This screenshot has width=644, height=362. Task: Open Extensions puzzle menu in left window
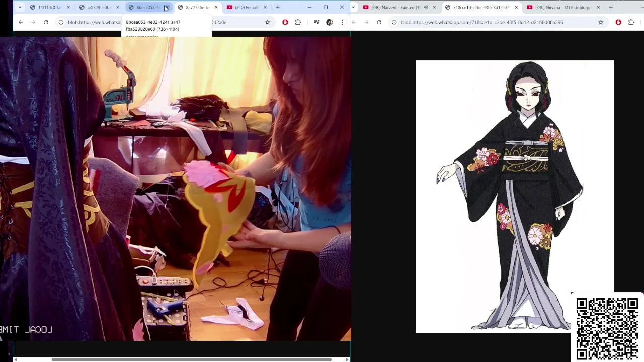pos(298,22)
